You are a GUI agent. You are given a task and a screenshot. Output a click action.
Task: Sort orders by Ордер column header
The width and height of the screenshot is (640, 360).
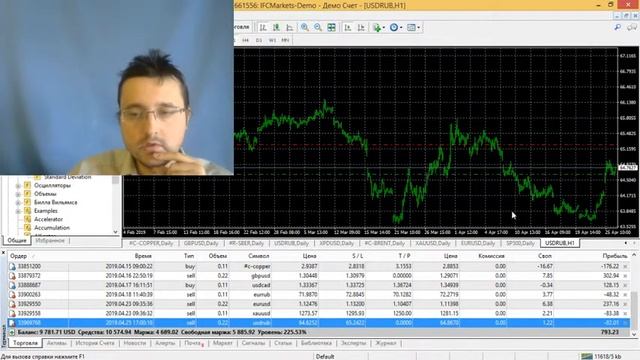click(18, 256)
